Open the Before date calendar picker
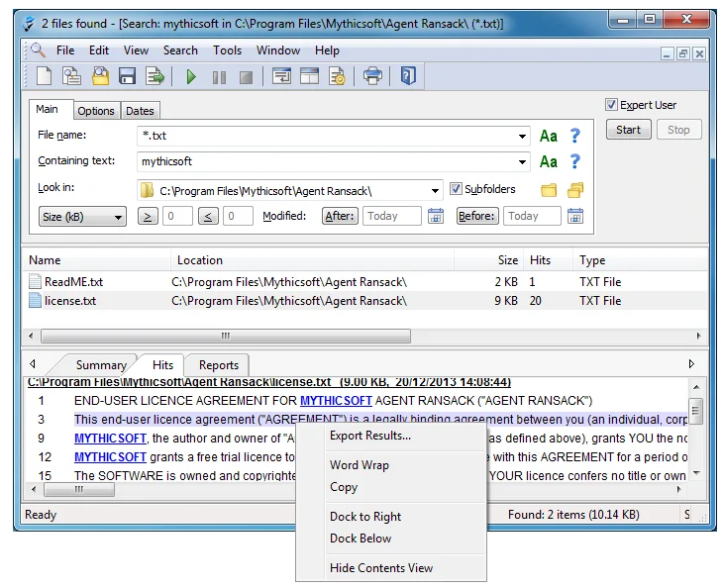 (575, 216)
